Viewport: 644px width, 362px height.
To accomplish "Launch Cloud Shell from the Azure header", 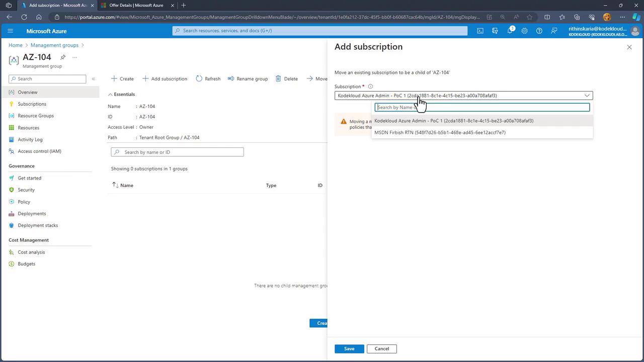I will 480,31.
